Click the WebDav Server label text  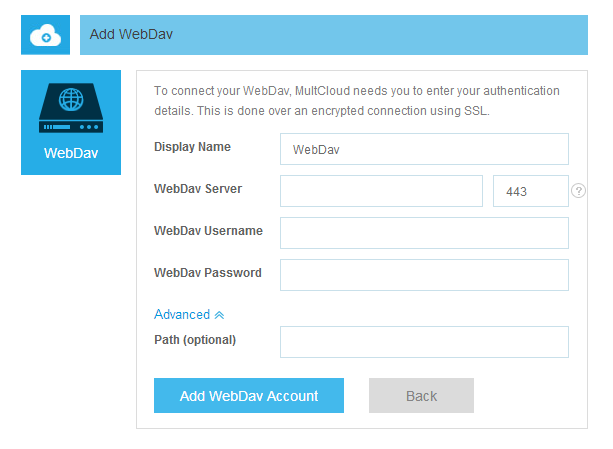click(x=198, y=189)
